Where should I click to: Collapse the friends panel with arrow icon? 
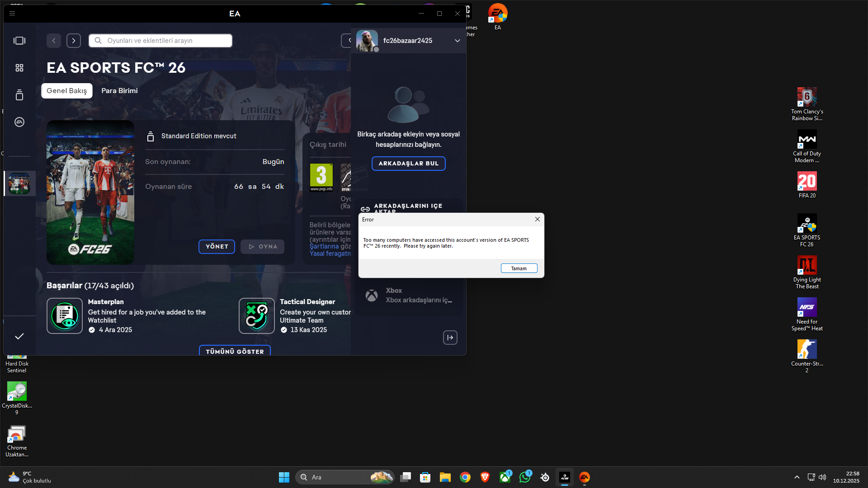tap(450, 338)
